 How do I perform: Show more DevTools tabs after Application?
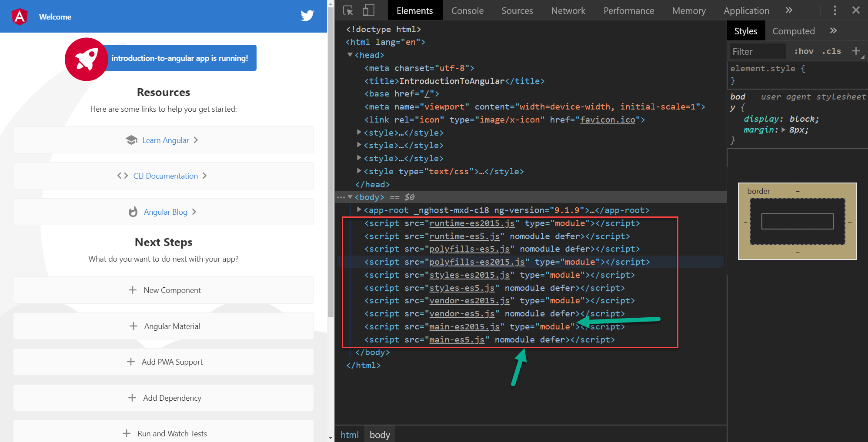[x=789, y=10]
